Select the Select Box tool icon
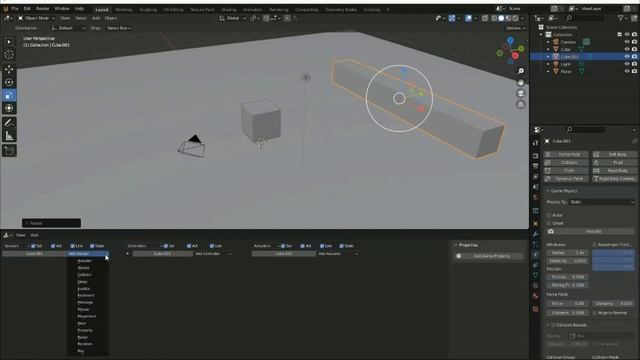The height and width of the screenshot is (360, 640). pos(9,42)
